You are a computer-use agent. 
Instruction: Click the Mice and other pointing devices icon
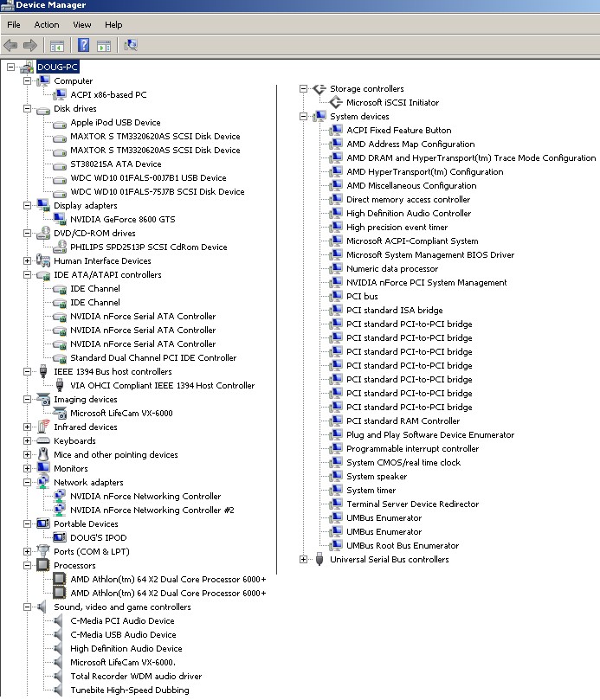(x=43, y=454)
